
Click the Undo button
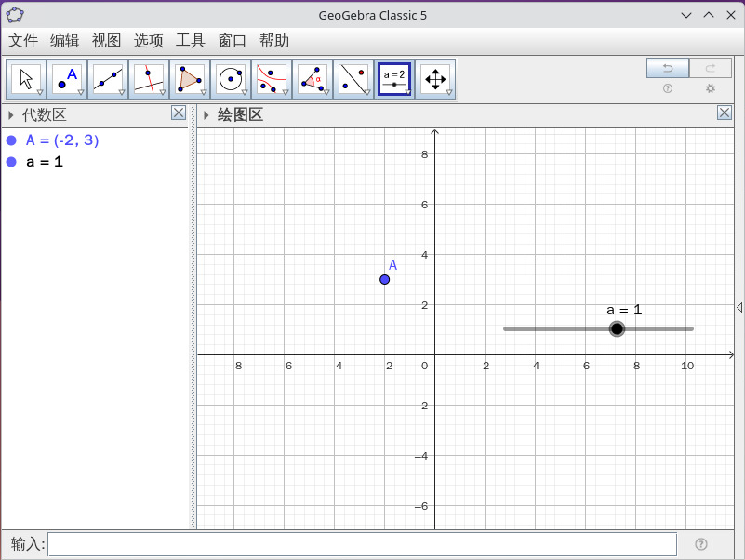[668, 68]
